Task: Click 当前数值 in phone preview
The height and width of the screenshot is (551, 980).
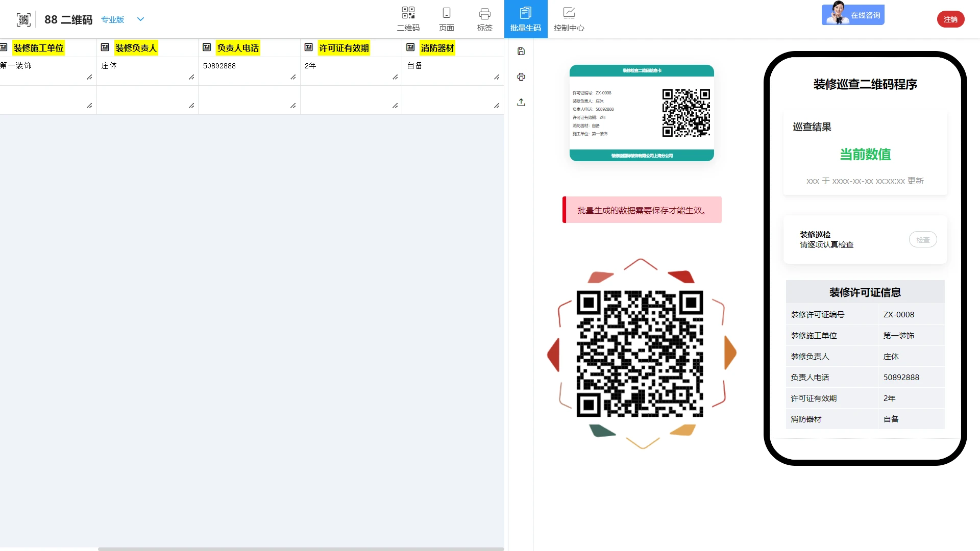Action: (x=865, y=154)
